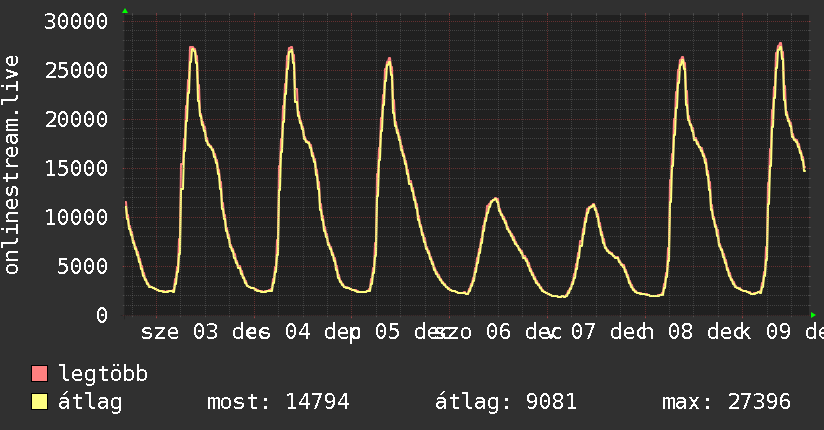Click the 15000 y-axis label
824x430 pixels.
(x=76, y=168)
